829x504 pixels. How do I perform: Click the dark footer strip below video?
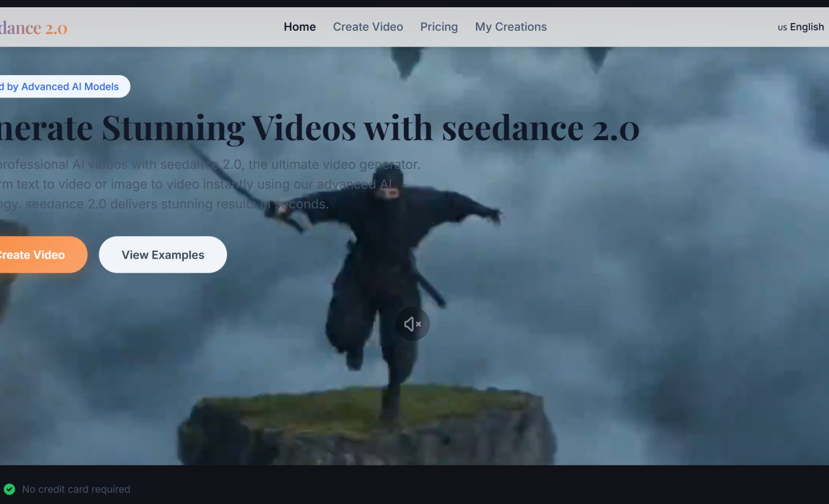tap(414, 484)
